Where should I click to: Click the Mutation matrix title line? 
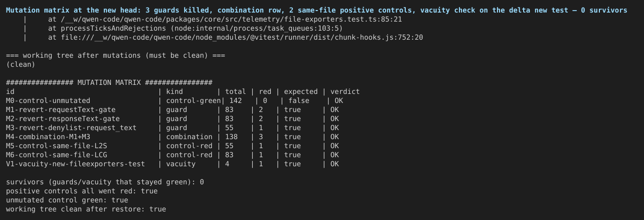click(316, 10)
